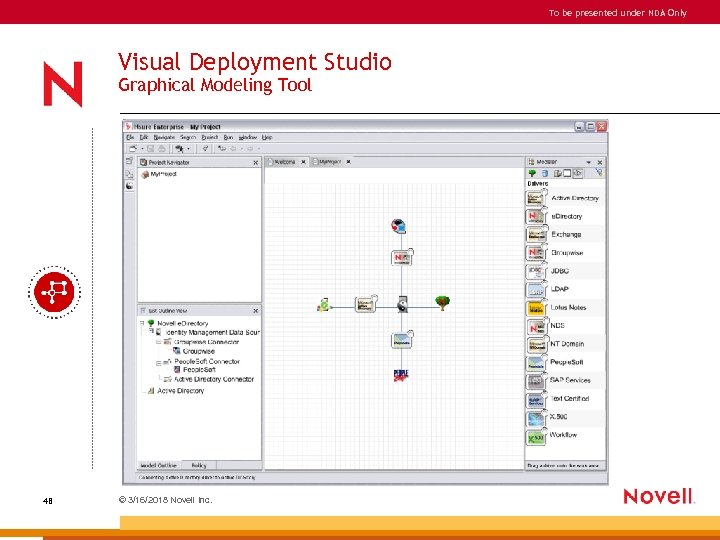Switch to the Model Outline tab
Screen dimensions: 720x540
pyautogui.click(x=159, y=465)
